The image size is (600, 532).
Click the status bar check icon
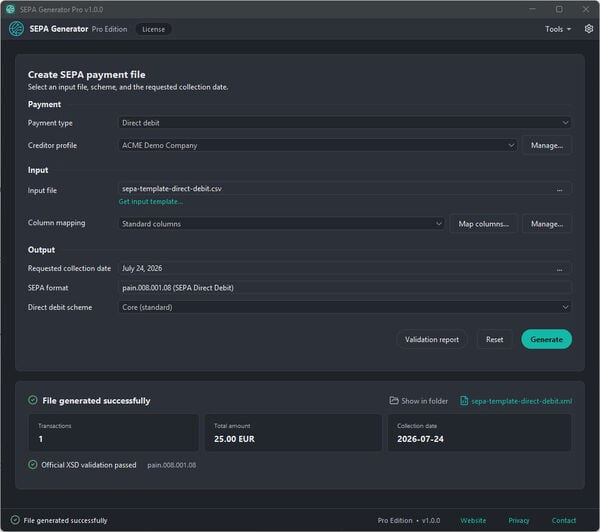(15, 520)
